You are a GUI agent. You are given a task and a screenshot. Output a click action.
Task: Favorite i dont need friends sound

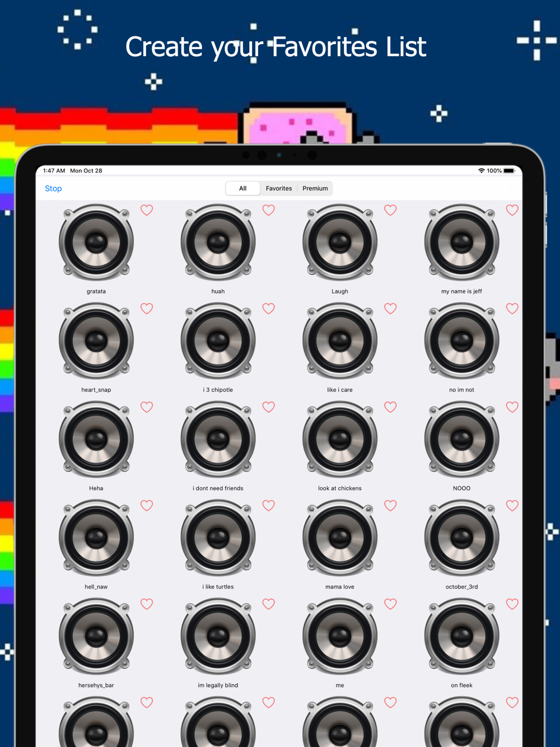tap(269, 407)
